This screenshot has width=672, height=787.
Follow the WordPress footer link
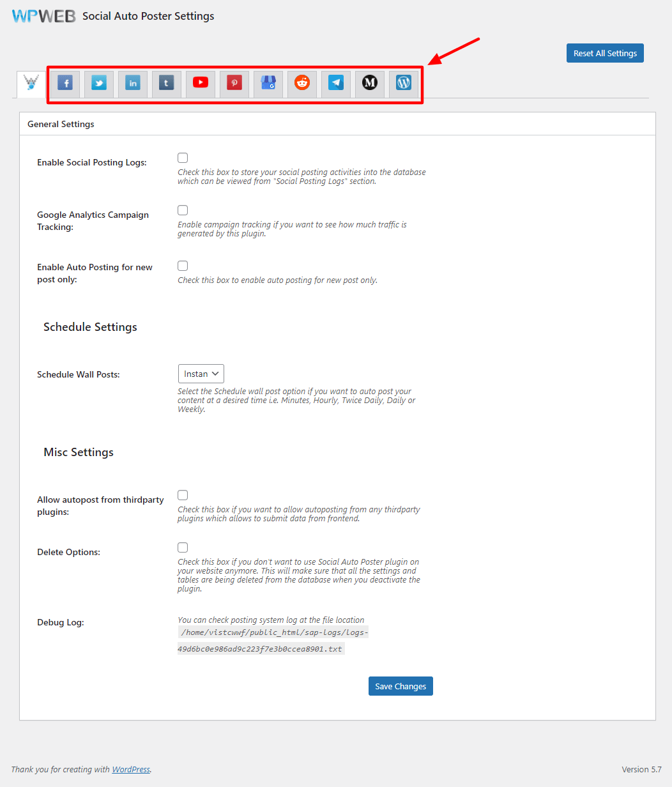[131, 769]
